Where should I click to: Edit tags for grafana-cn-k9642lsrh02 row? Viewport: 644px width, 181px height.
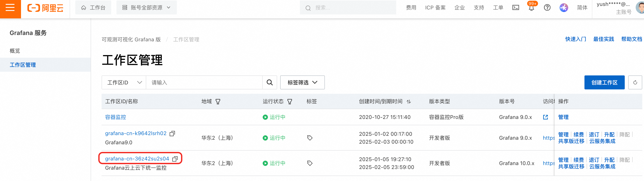[x=310, y=138]
